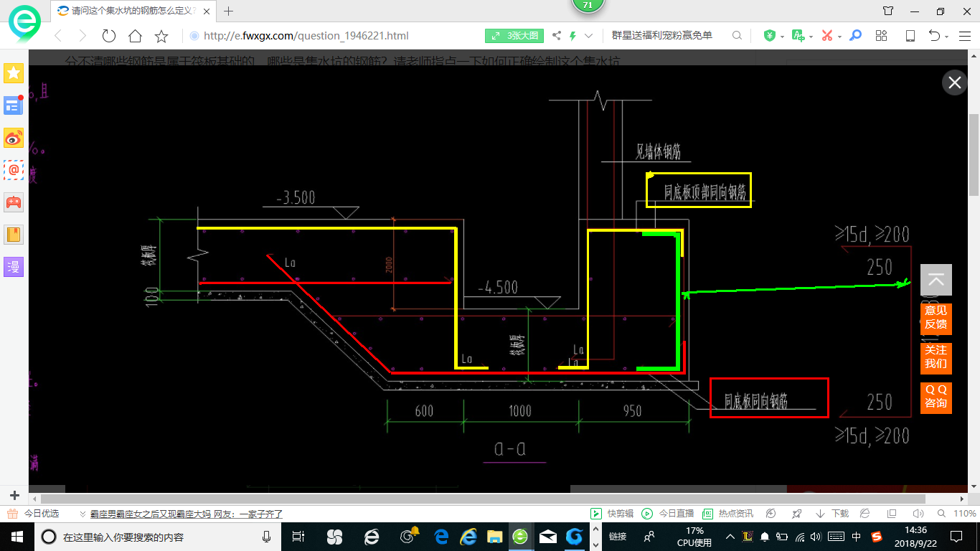
Task: Click the search magnifier icon
Action: [737, 36]
